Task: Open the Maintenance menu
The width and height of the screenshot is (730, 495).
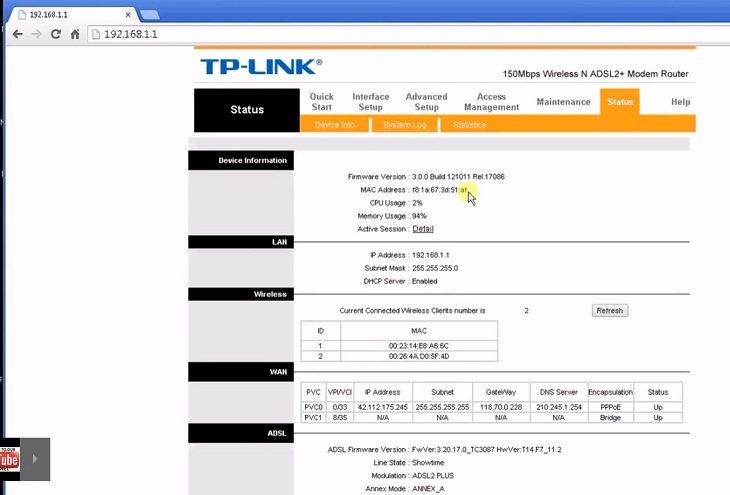Action: [563, 102]
